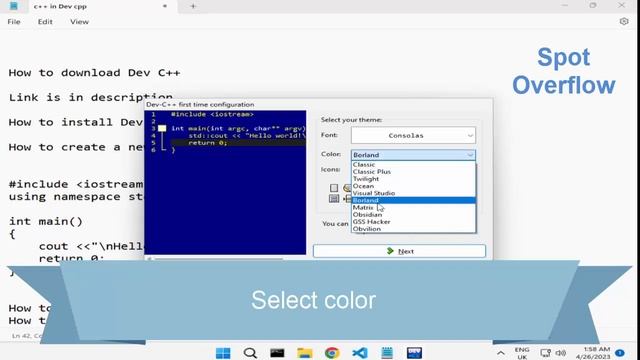The width and height of the screenshot is (640, 360).
Task: Click 'How to download Dev C++' text
Action: [x=94, y=73]
